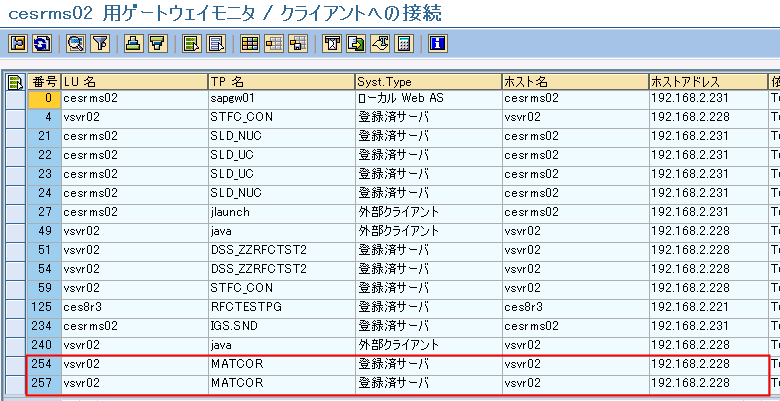
Task: Click the 'TP 名' column header
Action: [279, 82]
